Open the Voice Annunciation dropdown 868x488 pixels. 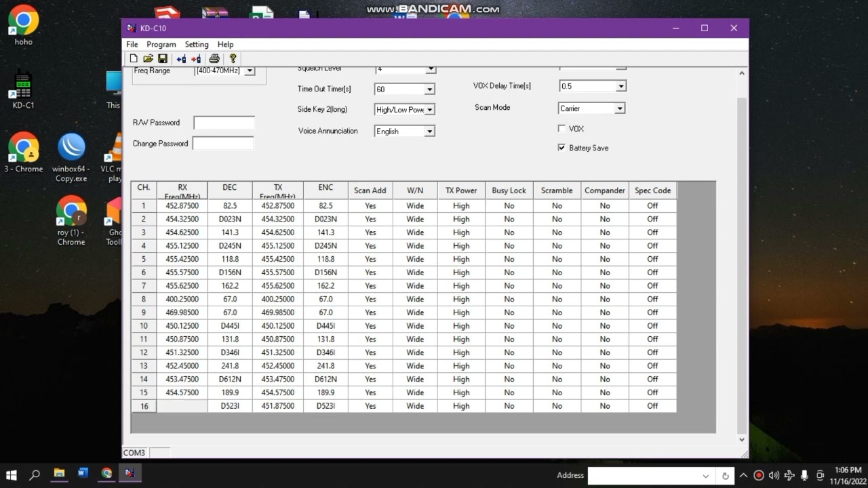429,131
